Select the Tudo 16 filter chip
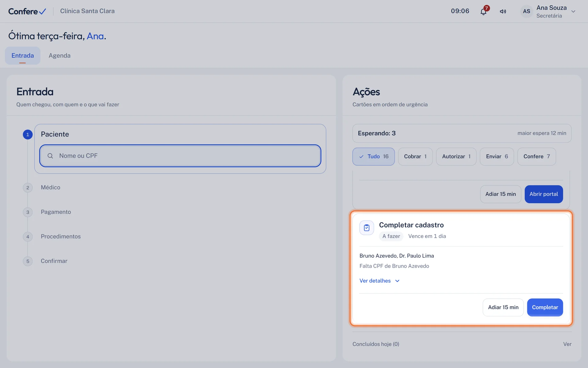Viewport: 588px width, 368px height. pos(373,156)
